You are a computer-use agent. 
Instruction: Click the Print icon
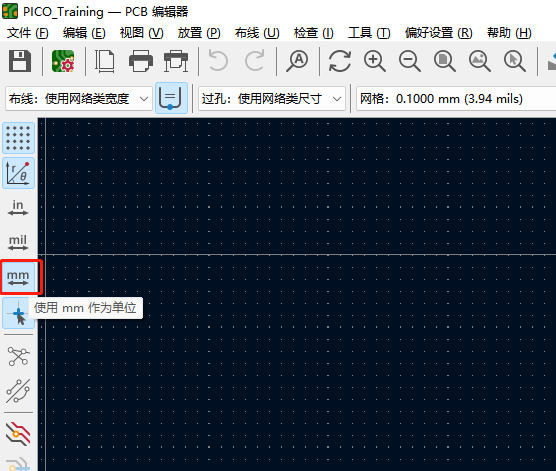pos(141,61)
